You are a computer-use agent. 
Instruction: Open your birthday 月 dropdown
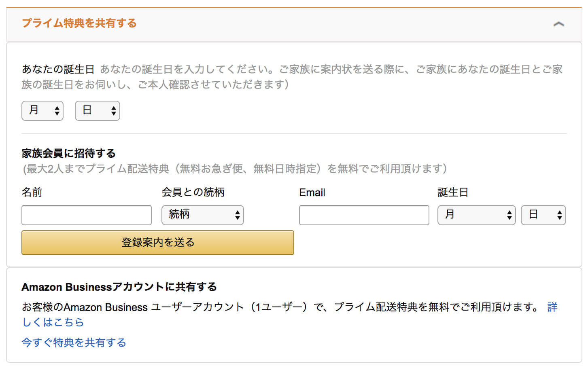[x=42, y=111]
